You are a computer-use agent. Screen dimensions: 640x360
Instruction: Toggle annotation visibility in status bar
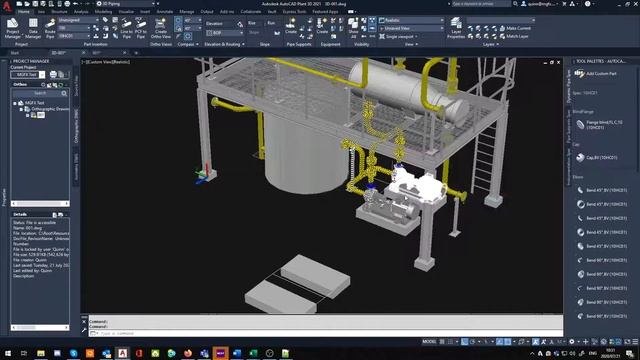[x=536, y=342]
